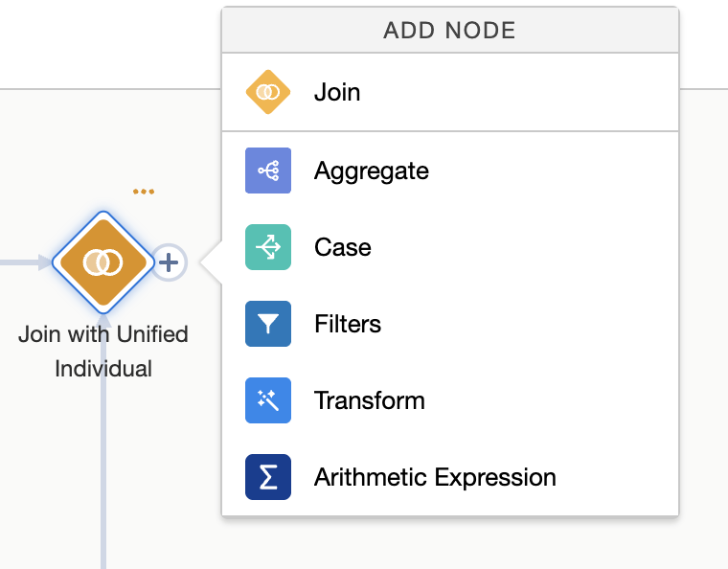
Task: Pick the Aggregate label from the node list
Action: (371, 171)
